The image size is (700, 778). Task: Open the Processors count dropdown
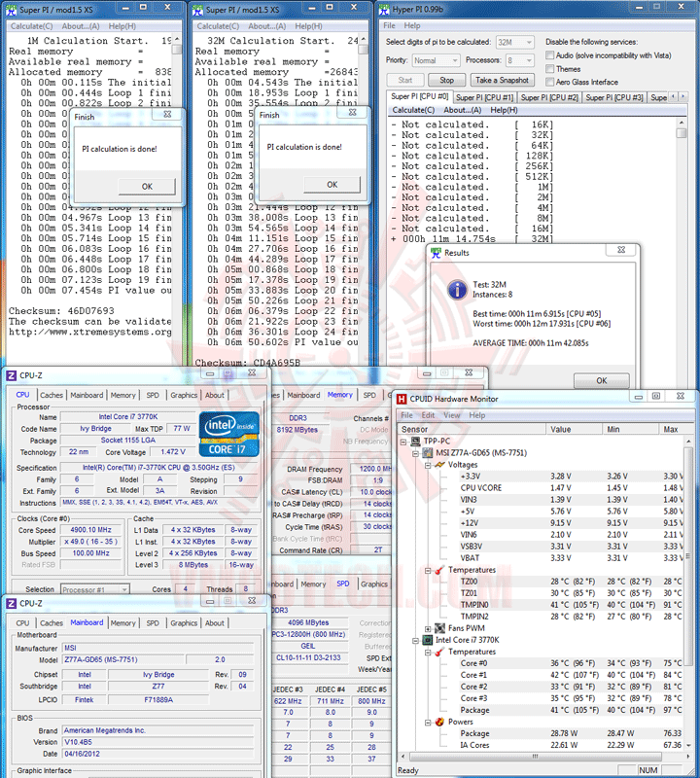(x=519, y=60)
